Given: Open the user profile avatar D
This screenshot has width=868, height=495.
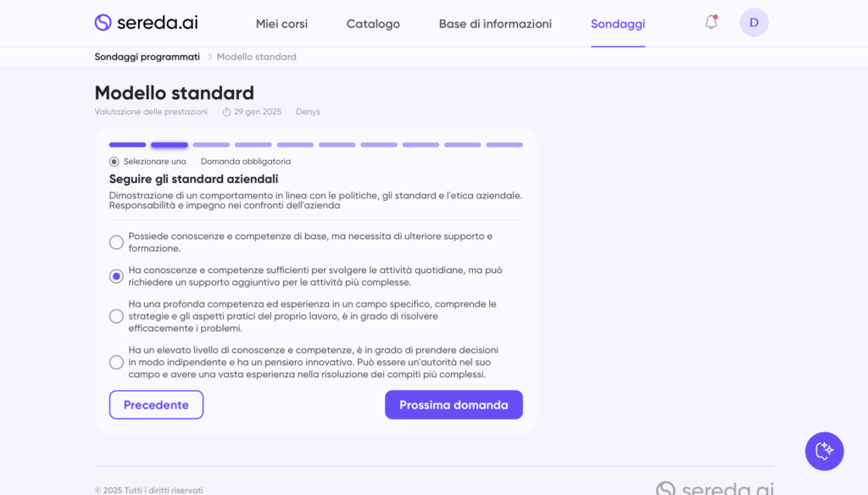Looking at the screenshot, I should (754, 23).
